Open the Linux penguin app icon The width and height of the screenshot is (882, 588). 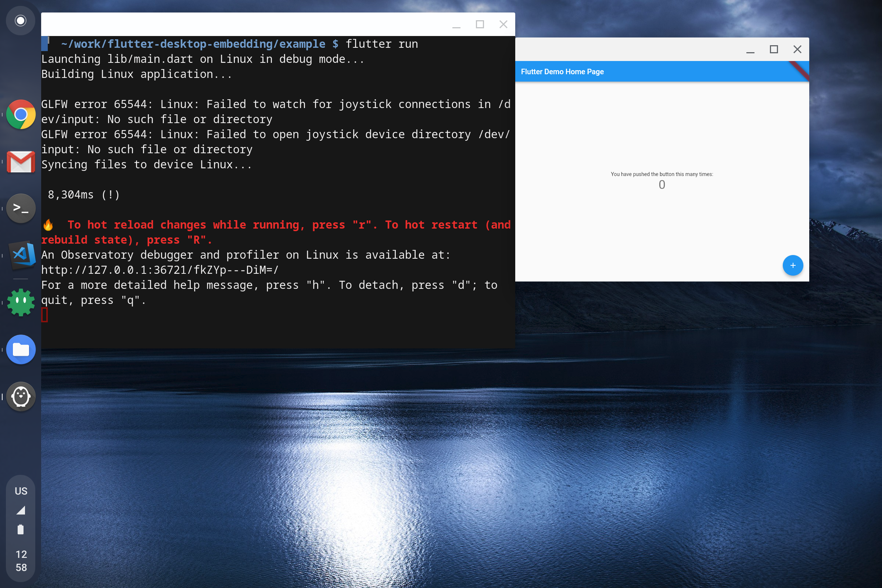[21, 397]
